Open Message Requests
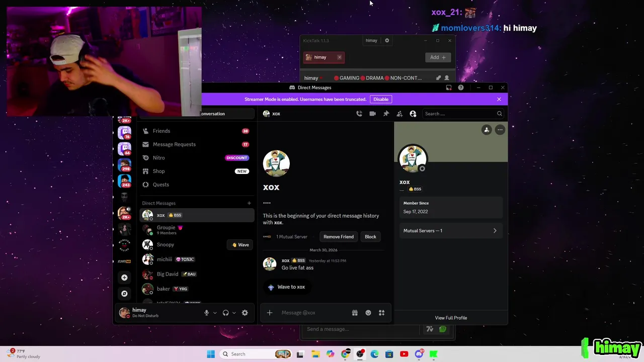Image resolution: width=644 pixels, height=362 pixels. (x=197, y=144)
